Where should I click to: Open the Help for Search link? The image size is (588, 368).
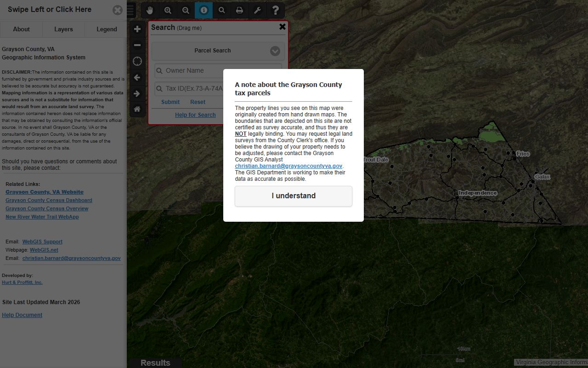(195, 115)
